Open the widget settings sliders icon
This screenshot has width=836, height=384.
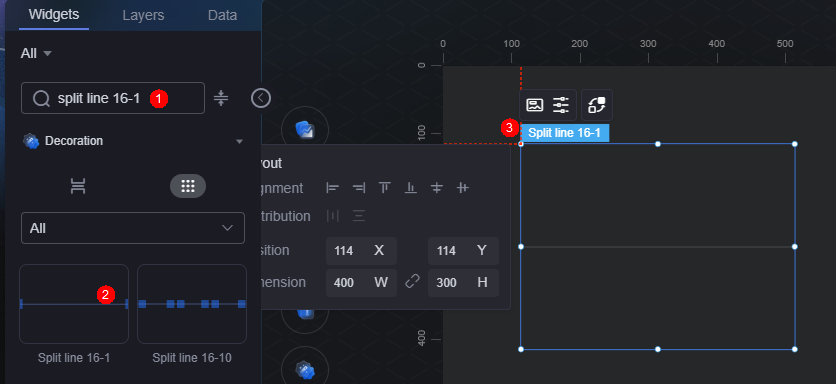[561, 105]
